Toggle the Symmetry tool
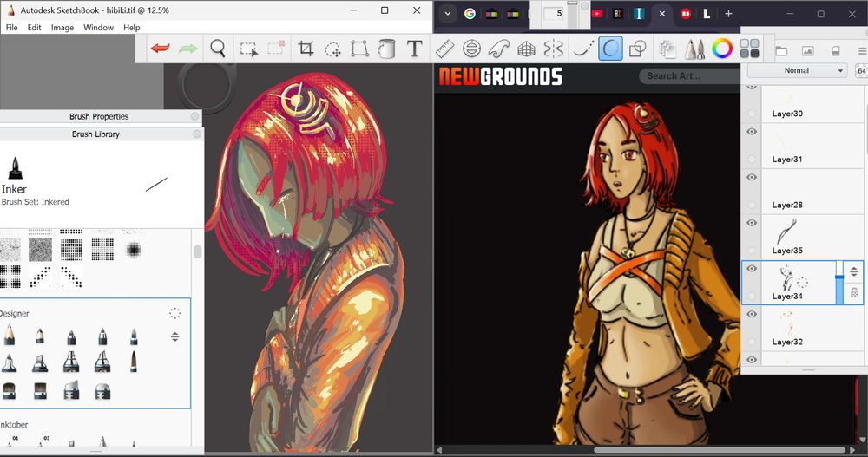The width and height of the screenshot is (868, 457). pyautogui.click(x=554, y=49)
